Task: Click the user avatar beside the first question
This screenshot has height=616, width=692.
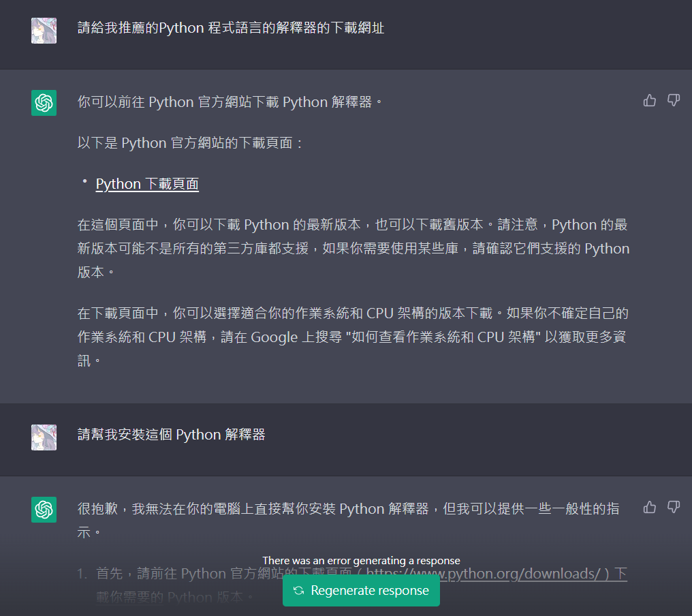Action: [44, 31]
